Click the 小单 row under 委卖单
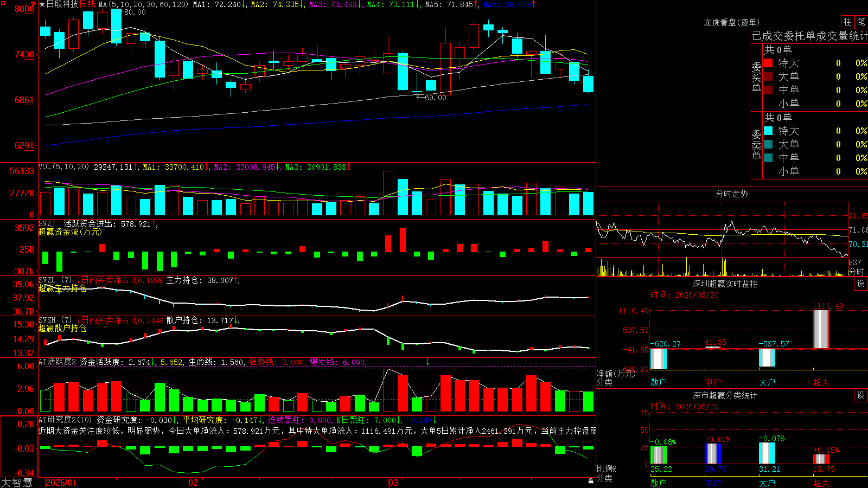 [815, 171]
